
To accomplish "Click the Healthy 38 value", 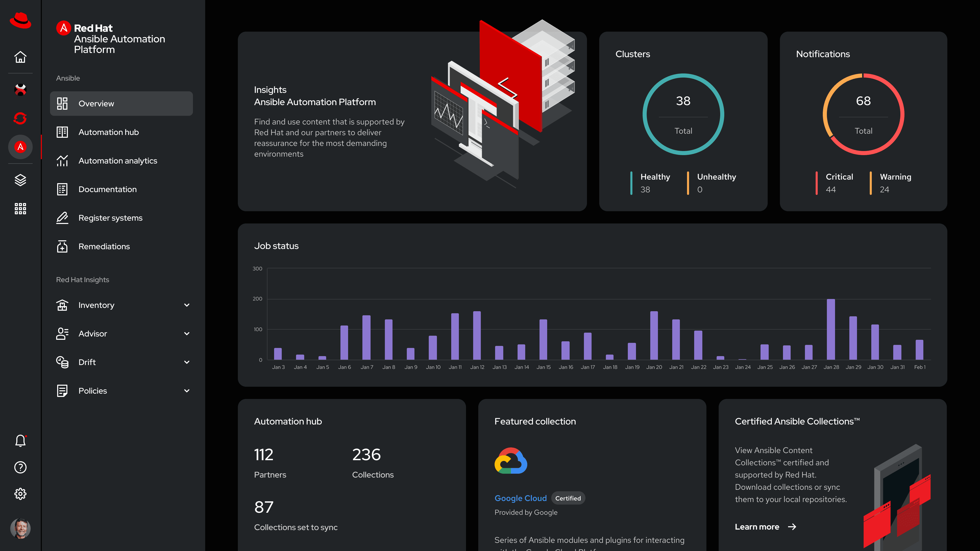I will 645,189.
